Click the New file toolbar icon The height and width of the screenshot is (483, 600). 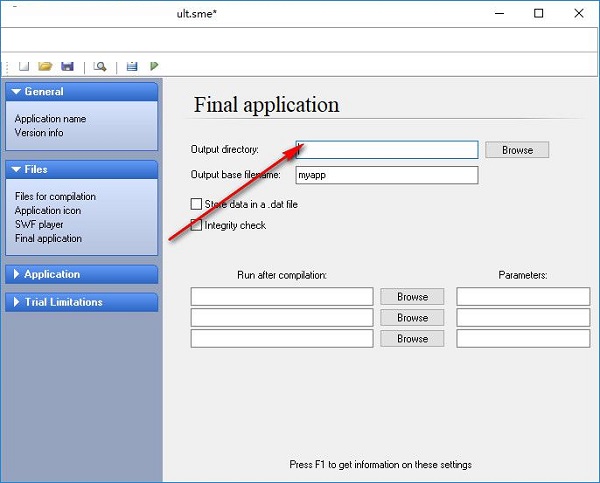click(24, 66)
